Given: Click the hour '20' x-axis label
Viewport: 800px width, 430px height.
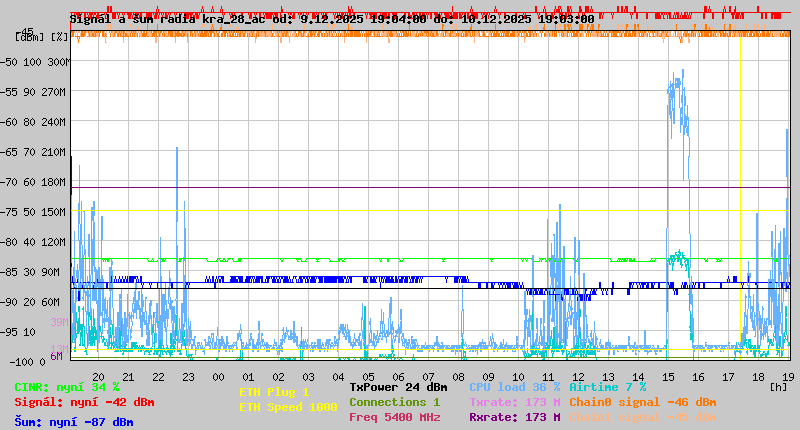Looking at the screenshot, I should coord(98,377).
